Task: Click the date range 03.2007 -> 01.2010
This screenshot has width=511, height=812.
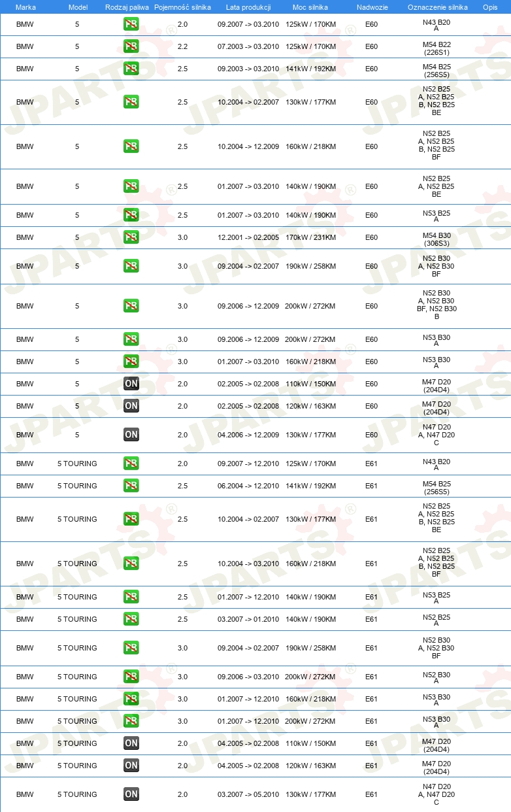Action: point(248,619)
